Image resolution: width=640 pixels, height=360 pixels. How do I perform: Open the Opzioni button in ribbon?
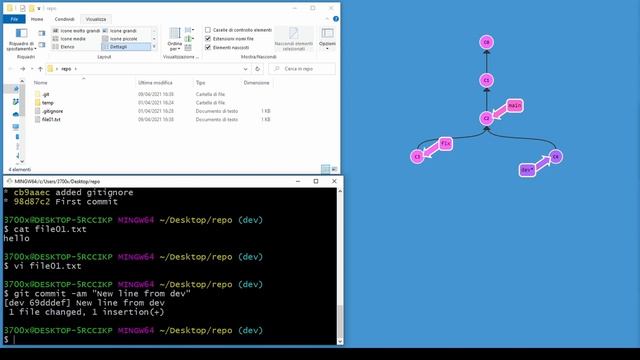327,39
